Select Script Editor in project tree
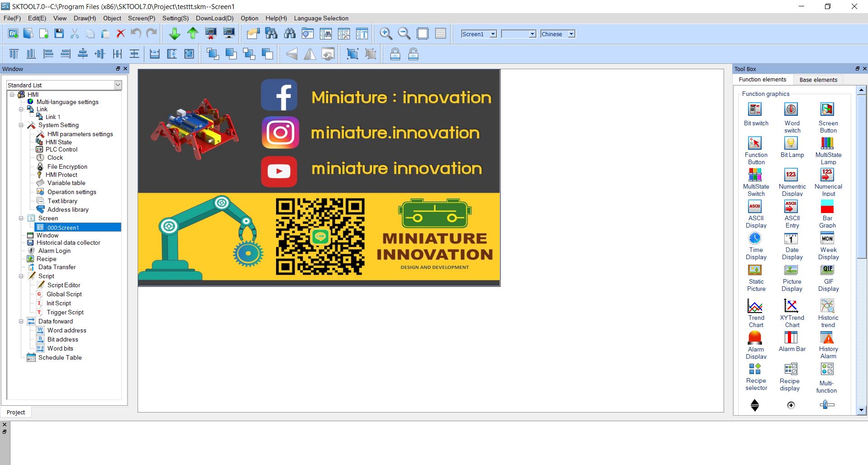This screenshot has width=868, height=465. [63, 285]
